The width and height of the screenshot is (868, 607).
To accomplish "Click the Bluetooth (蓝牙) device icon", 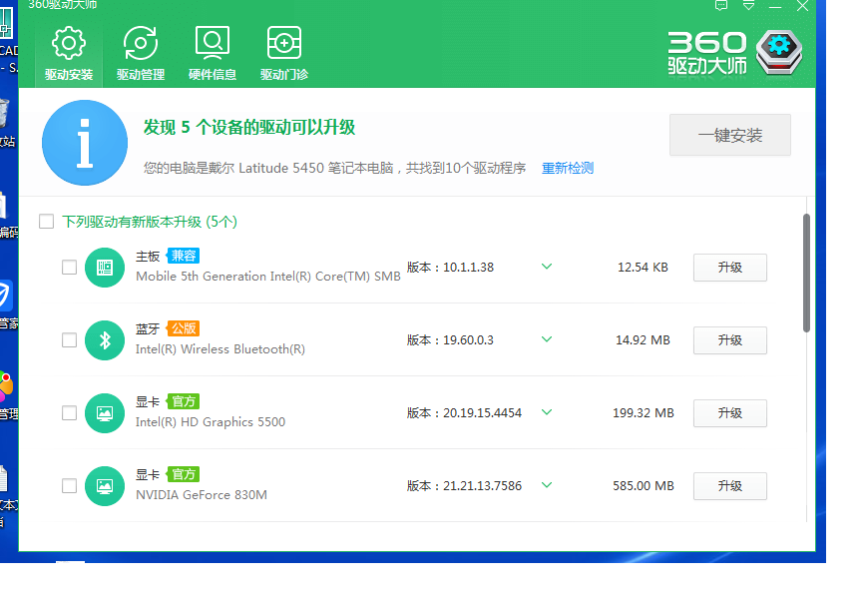I will 105,340.
